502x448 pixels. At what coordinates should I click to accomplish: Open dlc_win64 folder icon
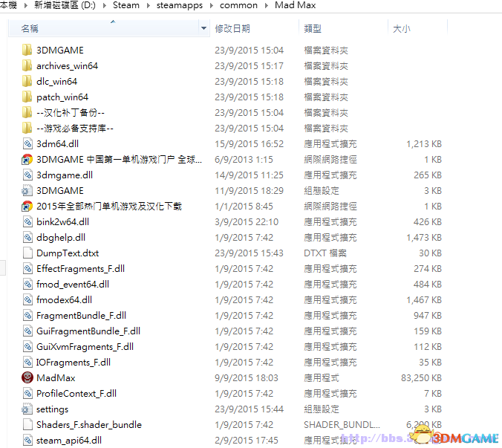click(x=27, y=81)
